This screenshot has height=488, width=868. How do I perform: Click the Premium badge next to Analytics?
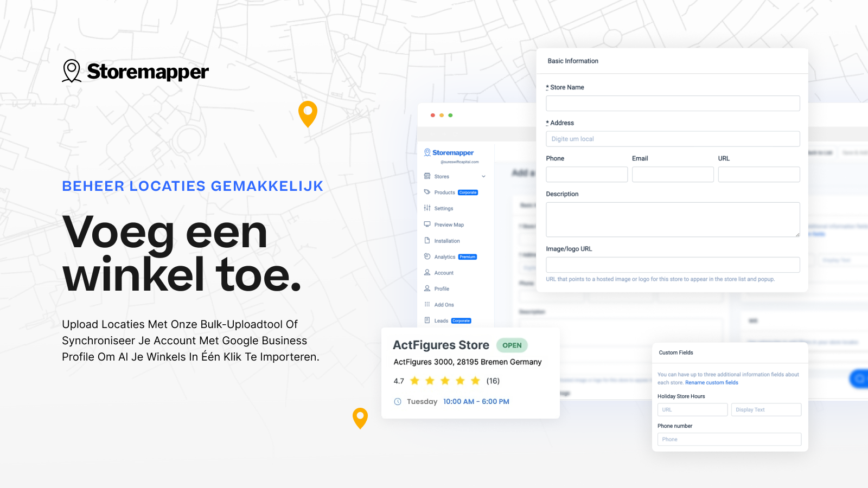pos(468,257)
